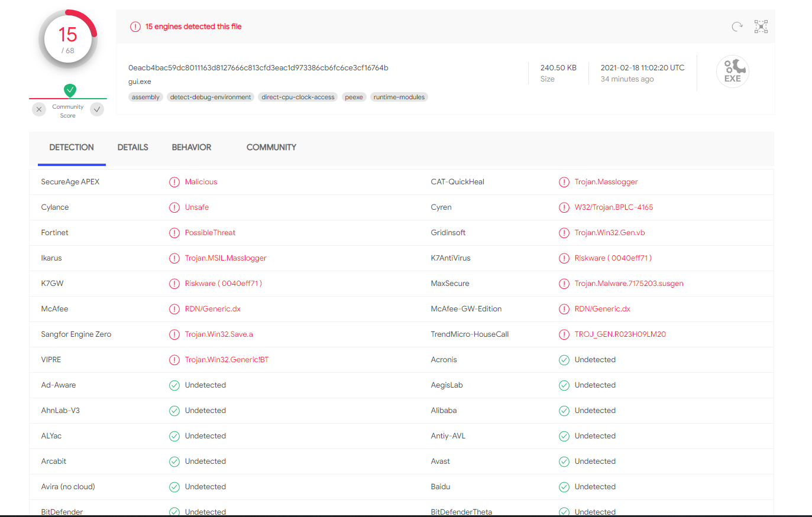Switch to the DETAILS tab
Image resolution: width=812 pixels, height=517 pixels.
tap(133, 148)
